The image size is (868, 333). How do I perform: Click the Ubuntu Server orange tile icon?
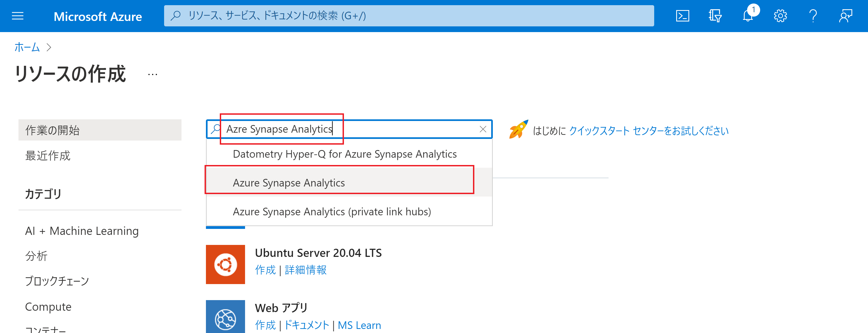point(225,264)
